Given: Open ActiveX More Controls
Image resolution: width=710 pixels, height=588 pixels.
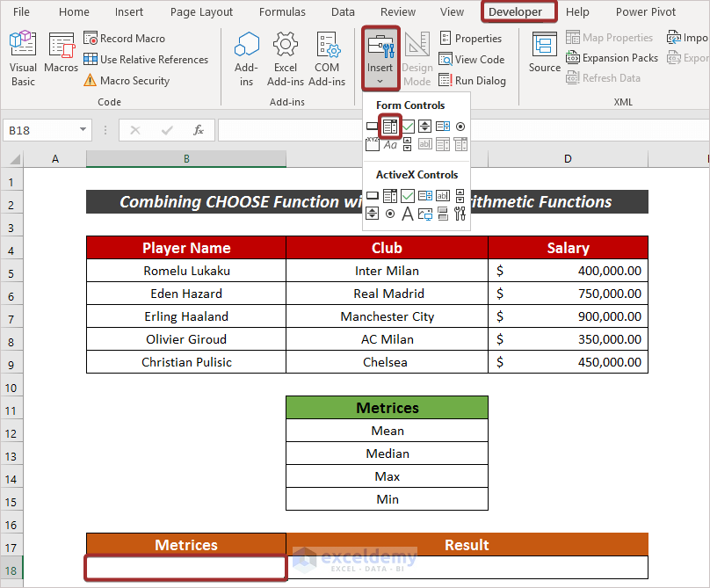Looking at the screenshot, I should (460, 214).
